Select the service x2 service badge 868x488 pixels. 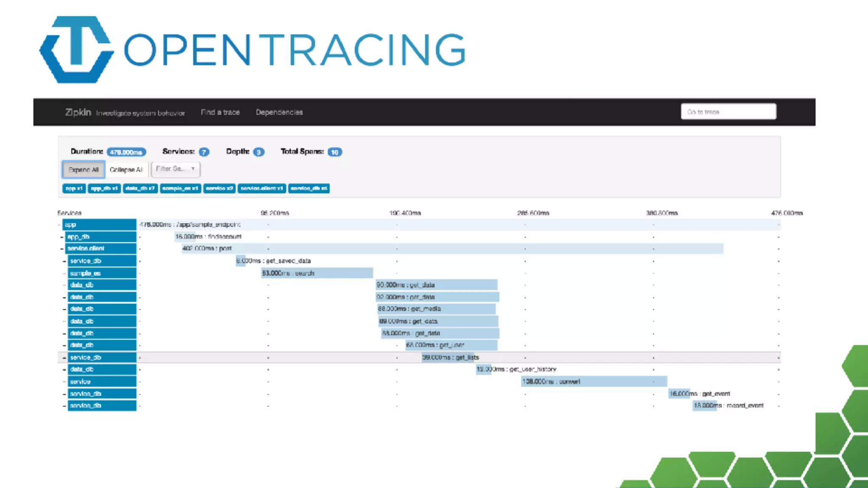(x=219, y=189)
